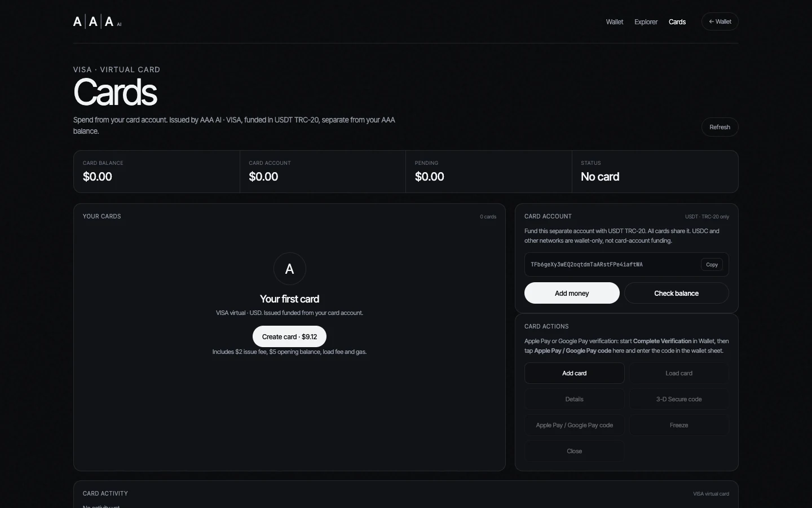The width and height of the screenshot is (812, 508).
Task: Click the 'CARD ACTIVITY' section title
Action: pos(105,493)
